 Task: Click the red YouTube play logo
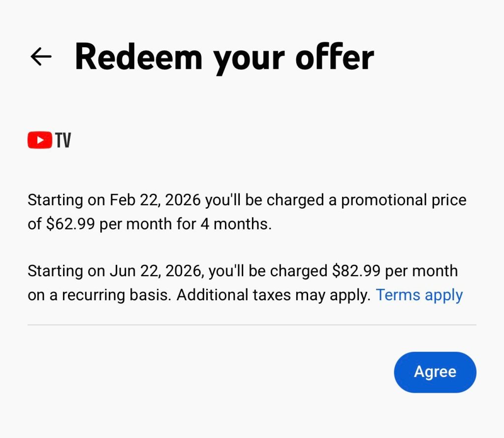(40, 141)
